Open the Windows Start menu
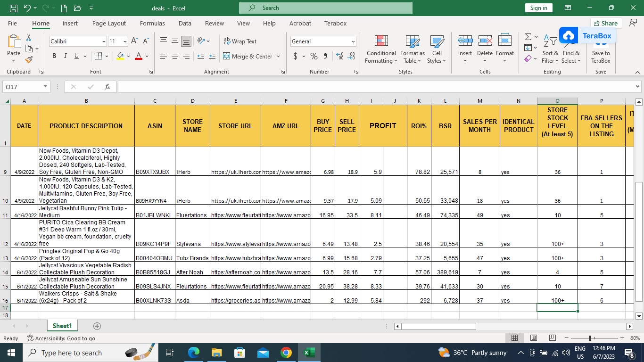The height and width of the screenshot is (362, 644). [x=11, y=353]
